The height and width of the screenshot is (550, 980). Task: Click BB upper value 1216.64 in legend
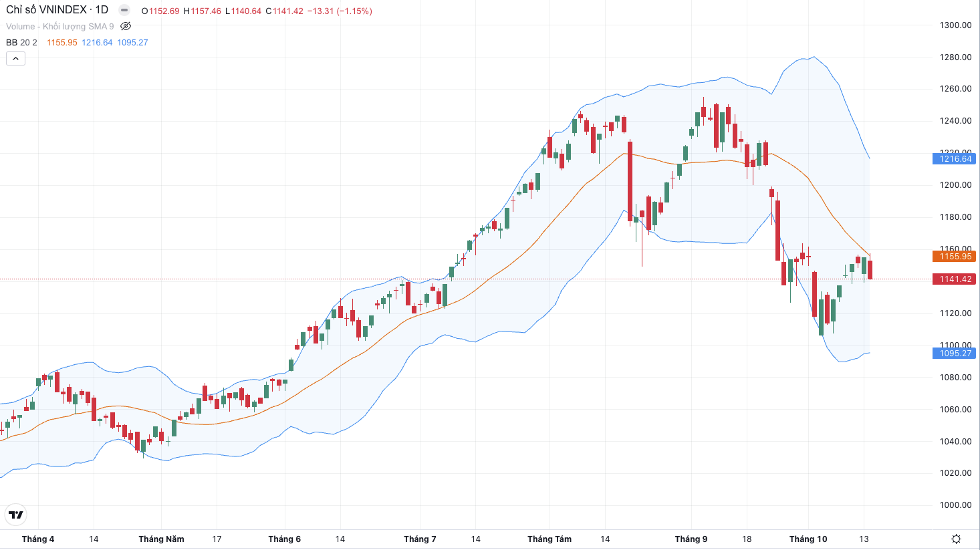point(97,43)
